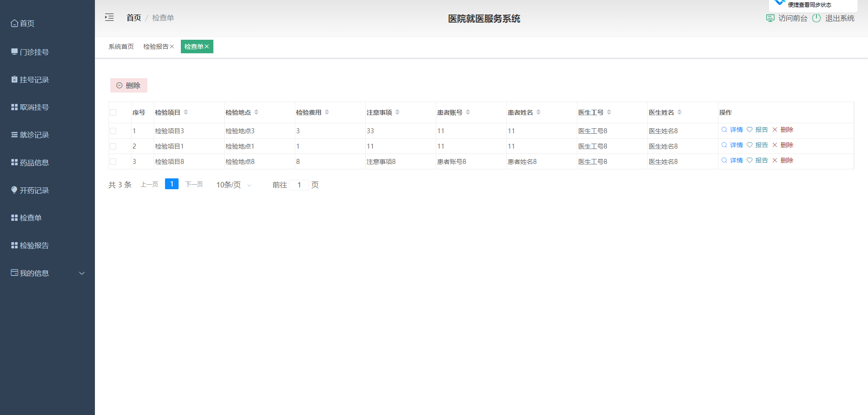The image size is (868, 415).
Task: Go to 上一页 in pagination
Action: coord(150,184)
